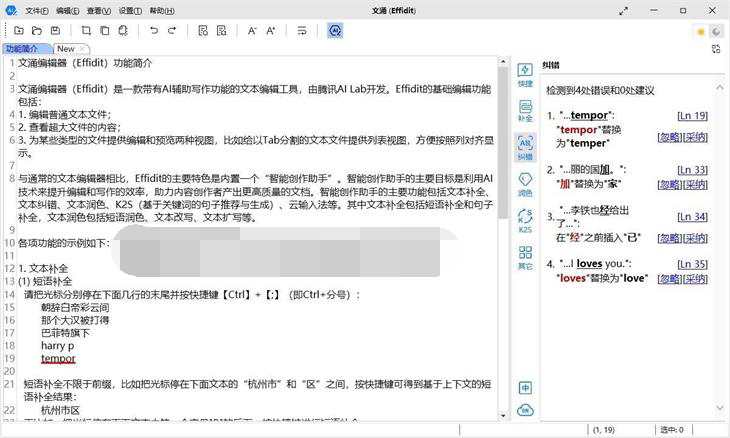Toggle the word wrap icon

302,31
